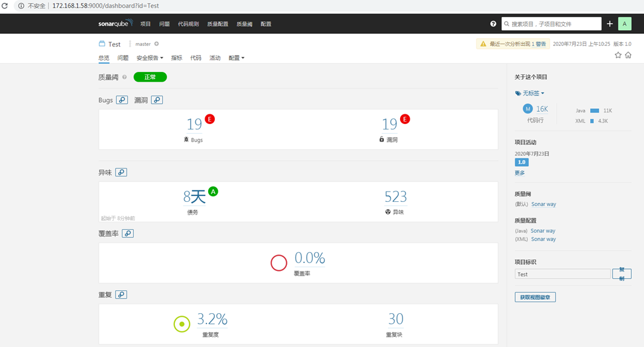Open 质量阈 in top navigation

pos(245,24)
